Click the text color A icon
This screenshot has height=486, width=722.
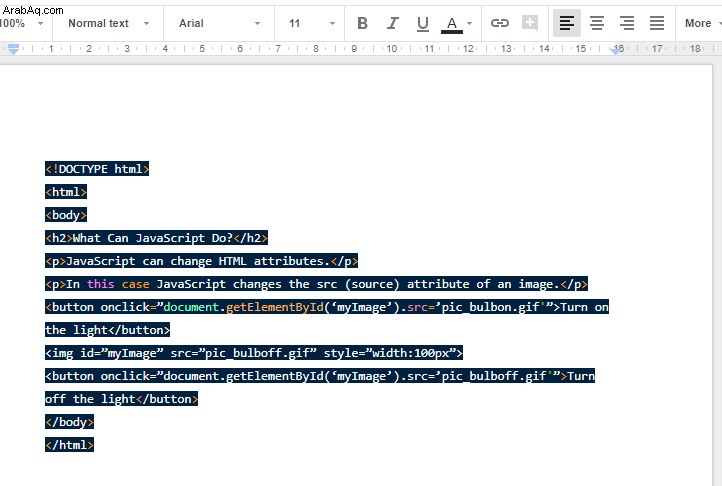click(452, 24)
